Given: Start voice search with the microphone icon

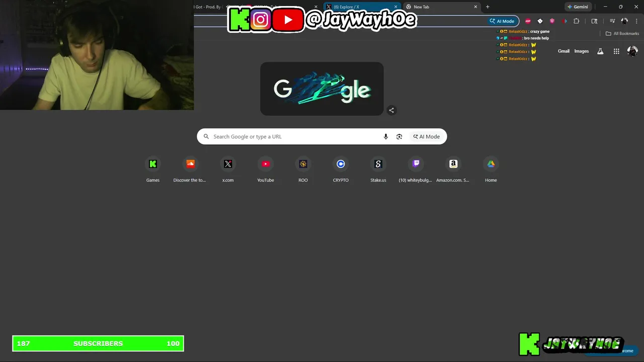Looking at the screenshot, I should [386, 137].
